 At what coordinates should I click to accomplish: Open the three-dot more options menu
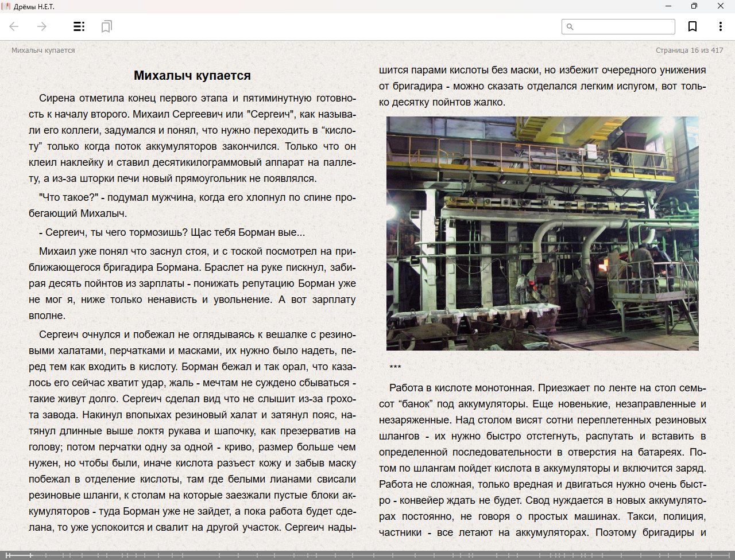pyautogui.click(x=720, y=26)
